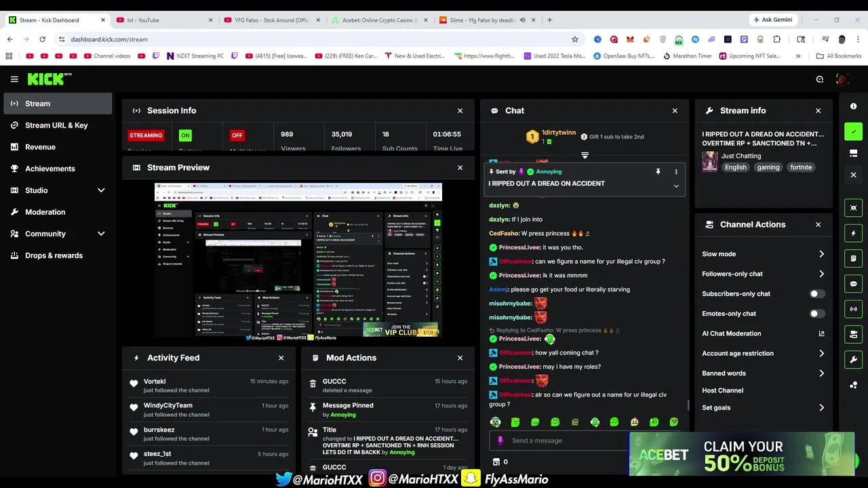
Task: Switch to the Acebet Online Crypto Casino tab
Action: tap(380, 20)
